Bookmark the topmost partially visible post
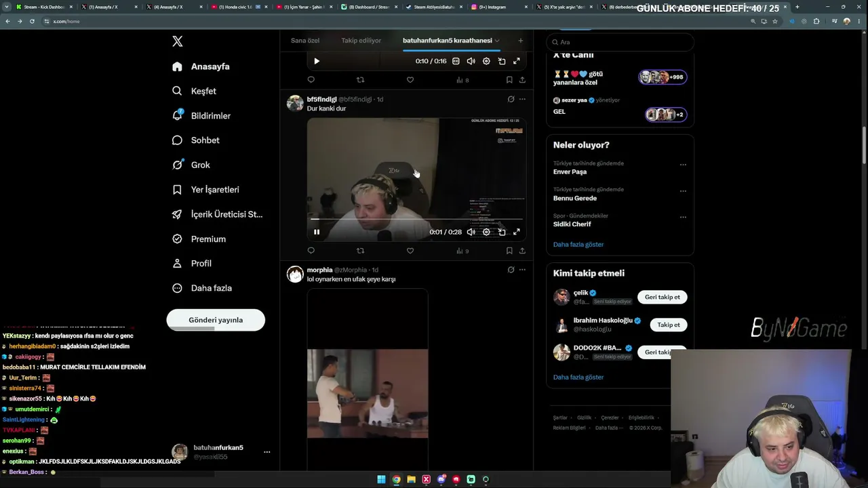868x488 pixels. click(x=509, y=80)
